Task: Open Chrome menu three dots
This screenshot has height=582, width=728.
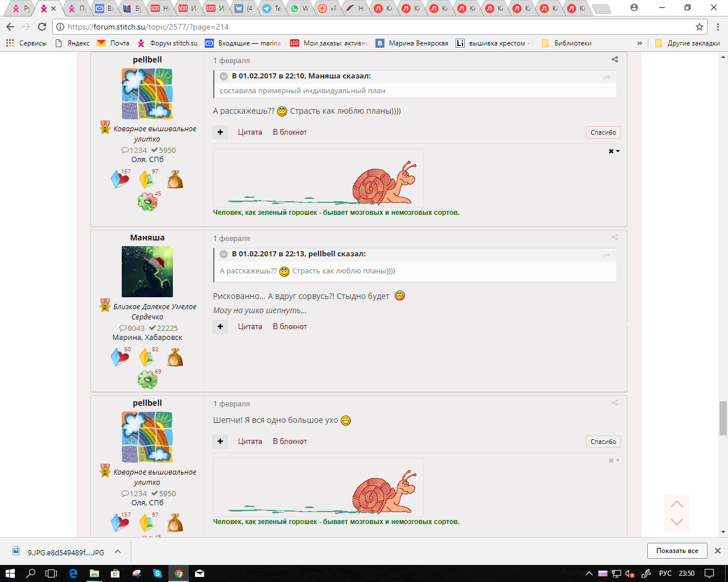Action: [x=718, y=27]
